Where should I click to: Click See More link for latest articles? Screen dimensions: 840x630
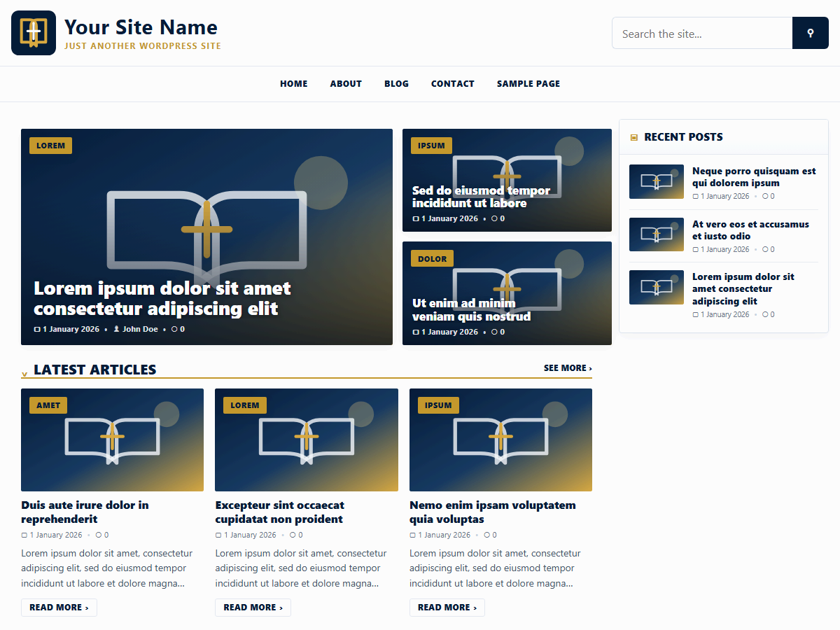(x=568, y=368)
